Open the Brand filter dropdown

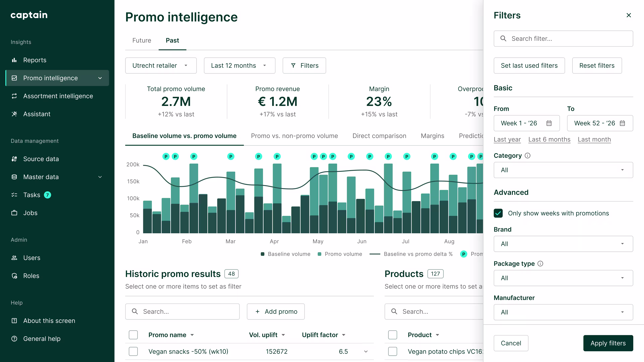(x=563, y=244)
